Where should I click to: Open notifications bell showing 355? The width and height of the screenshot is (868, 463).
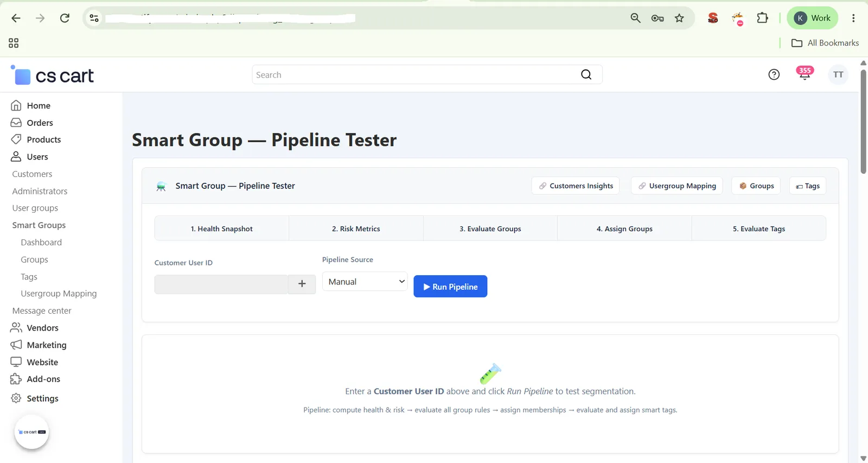tap(805, 74)
